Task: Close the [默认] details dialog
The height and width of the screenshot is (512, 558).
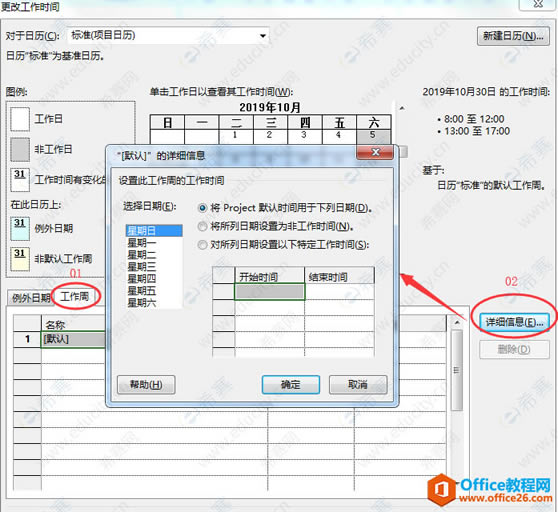Action: (x=375, y=152)
